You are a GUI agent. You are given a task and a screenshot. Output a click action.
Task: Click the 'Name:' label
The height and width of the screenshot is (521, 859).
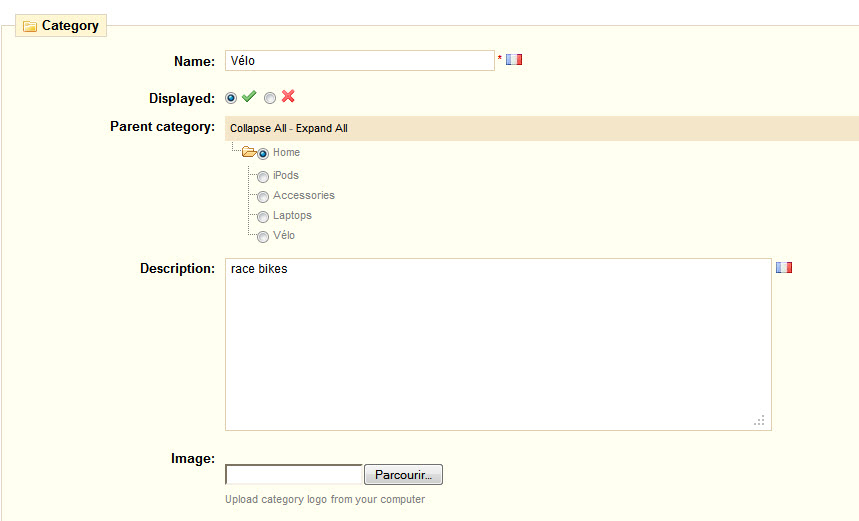(194, 61)
